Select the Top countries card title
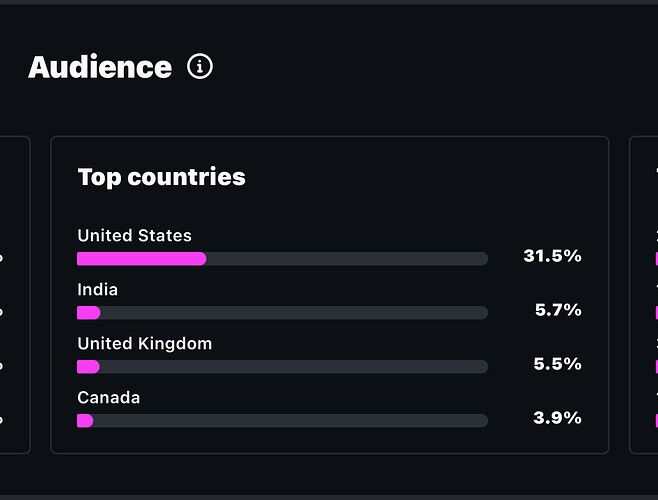 [161, 177]
